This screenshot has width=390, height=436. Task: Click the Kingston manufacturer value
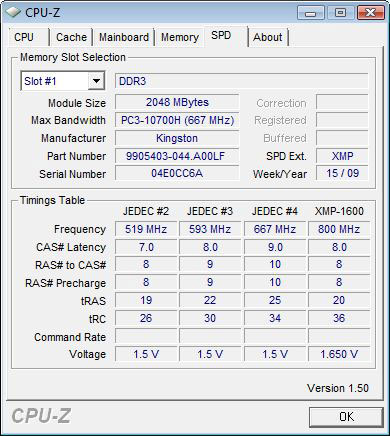point(177,138)
